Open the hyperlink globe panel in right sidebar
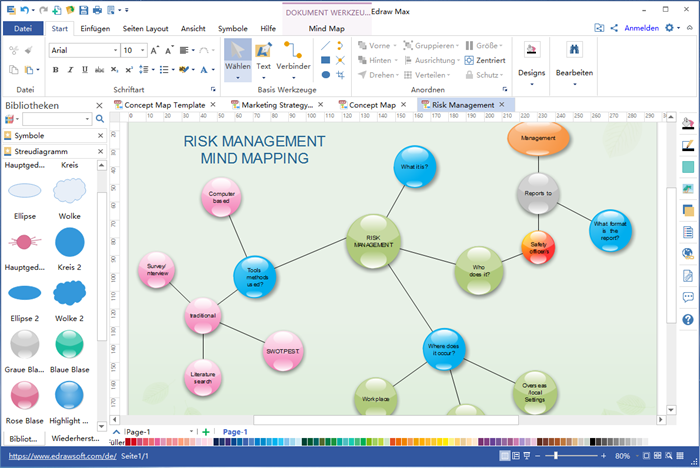Screen dimensions: 700x468 tap(688, 254)
